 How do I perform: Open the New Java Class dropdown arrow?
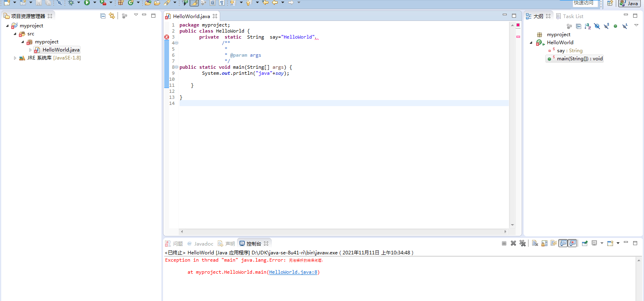pyautogui.click(x=138, y=3)
